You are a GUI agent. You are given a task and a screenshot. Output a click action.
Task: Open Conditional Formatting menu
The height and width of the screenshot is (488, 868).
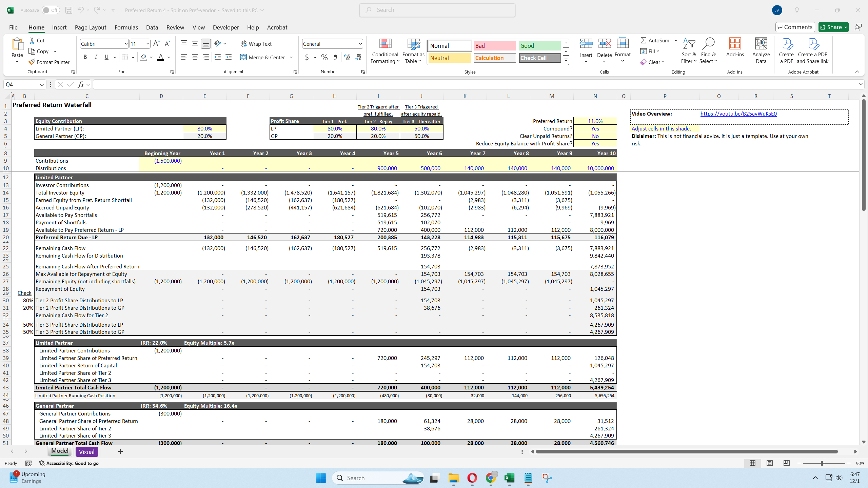[x=385, y=50]
